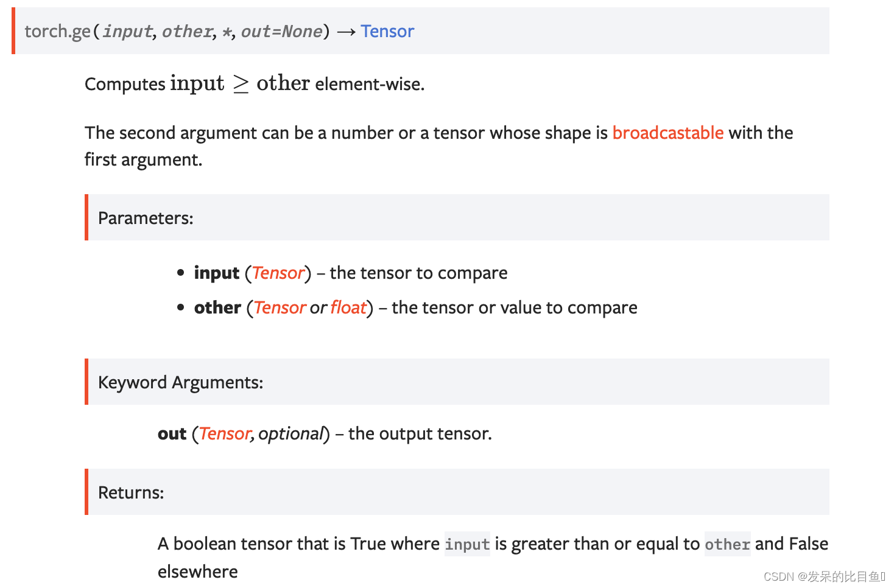Click bold other parameter name
Screen dimensions: 894x588
(x=217, y=307)
